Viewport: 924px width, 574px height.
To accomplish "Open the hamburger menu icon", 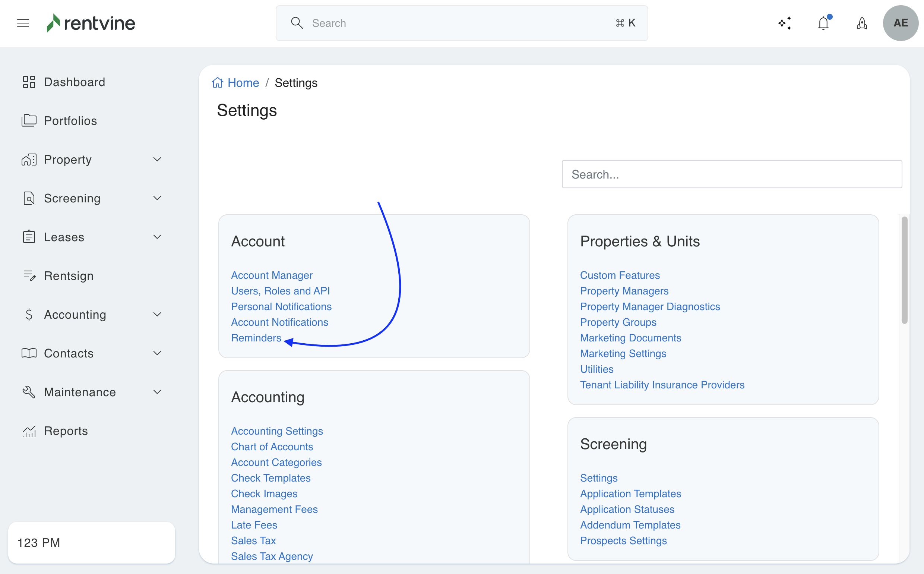I will pyautogui.click(x=23, y=23).
